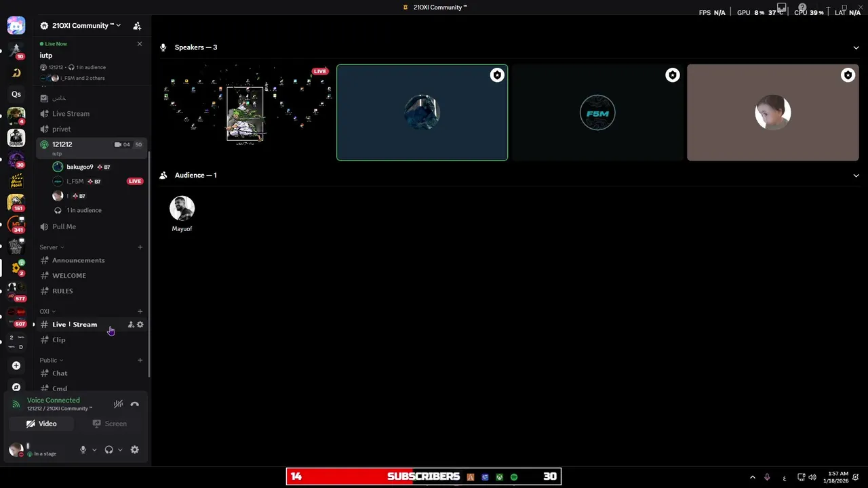Open server folder with 507 badge

tap(16, 316)
